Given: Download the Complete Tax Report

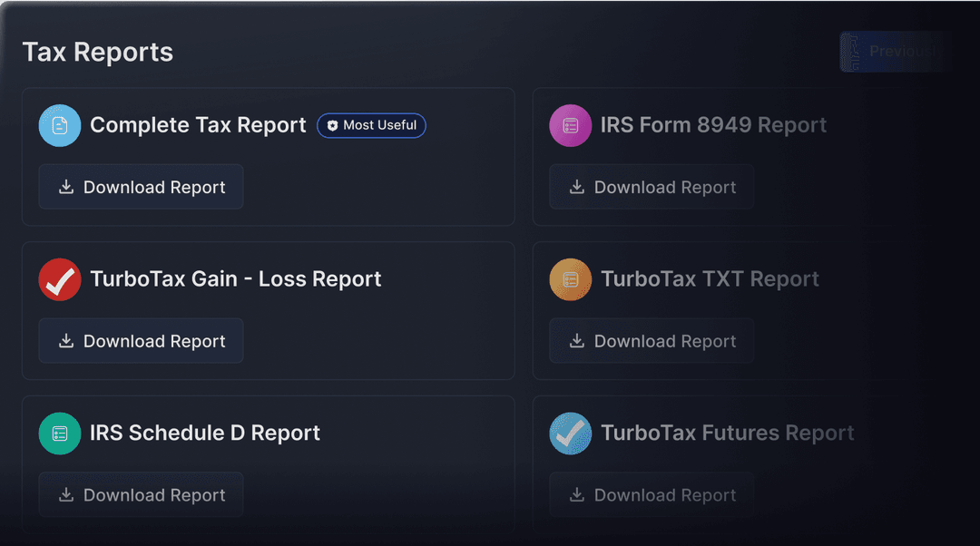Looking at the screenshot, I should [142, 187].
